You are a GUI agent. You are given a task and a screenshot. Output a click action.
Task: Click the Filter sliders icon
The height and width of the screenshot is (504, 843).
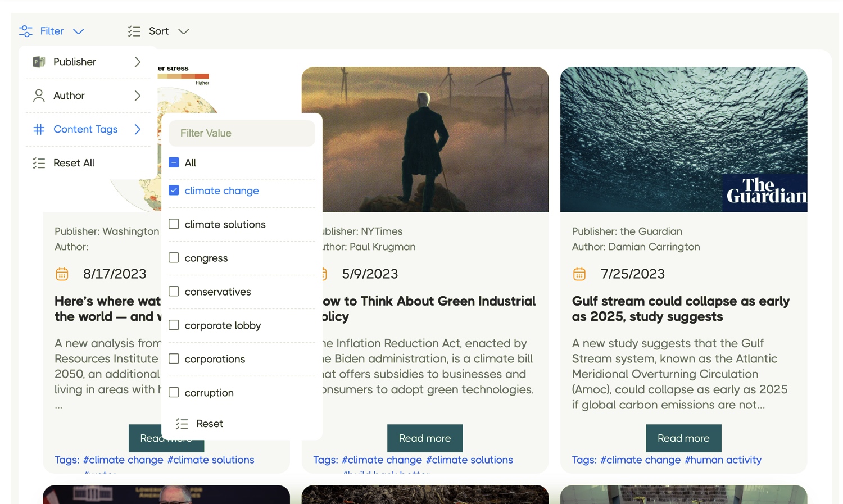pyautogui.click(x=26, y=31)
